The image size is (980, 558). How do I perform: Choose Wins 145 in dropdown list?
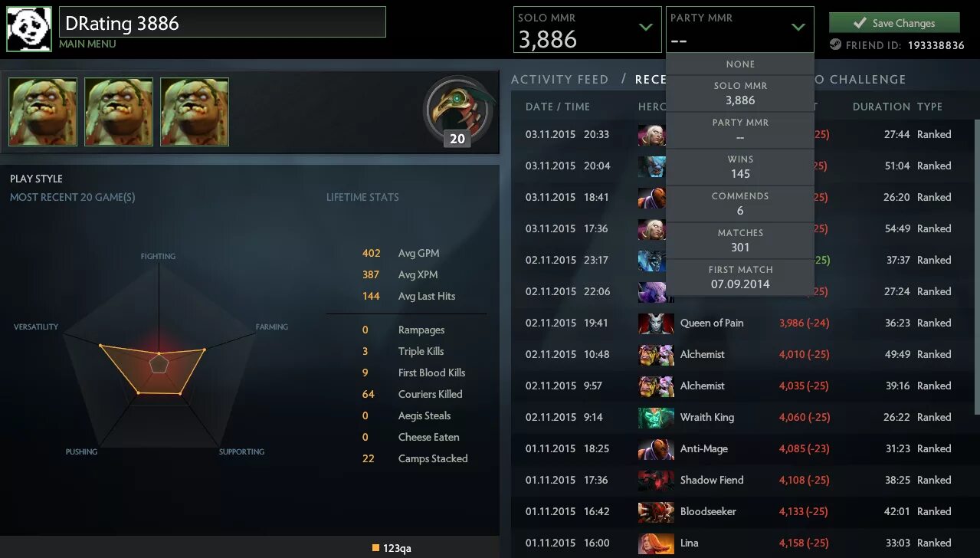[x=740, y=167]
